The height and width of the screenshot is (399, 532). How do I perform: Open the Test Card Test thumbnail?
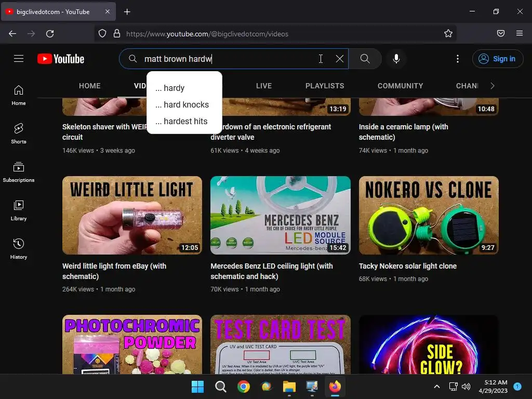(x=280, y=344)
